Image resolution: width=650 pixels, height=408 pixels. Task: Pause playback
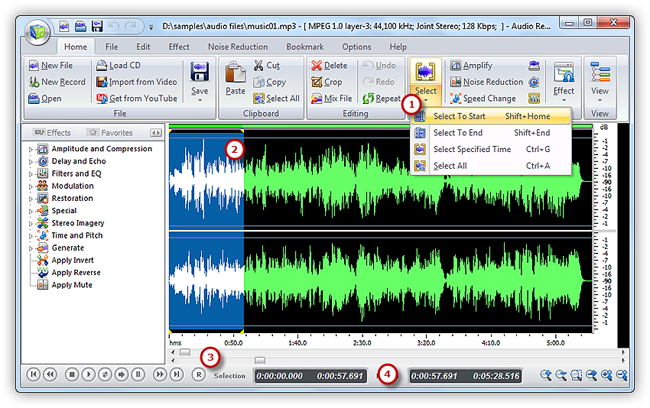tap(138, 375)
